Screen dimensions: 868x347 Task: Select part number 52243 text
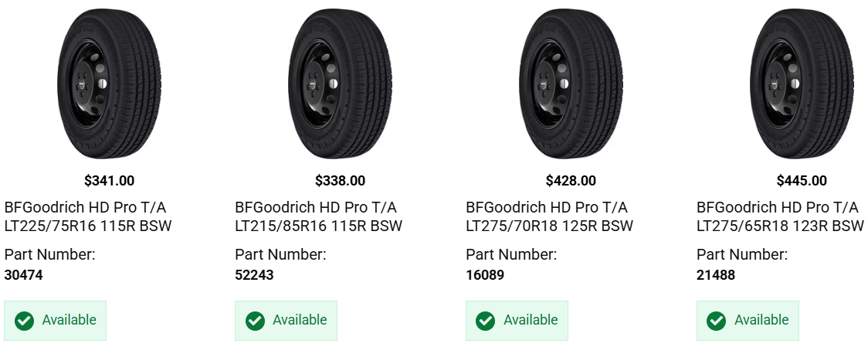pos(254,275)
